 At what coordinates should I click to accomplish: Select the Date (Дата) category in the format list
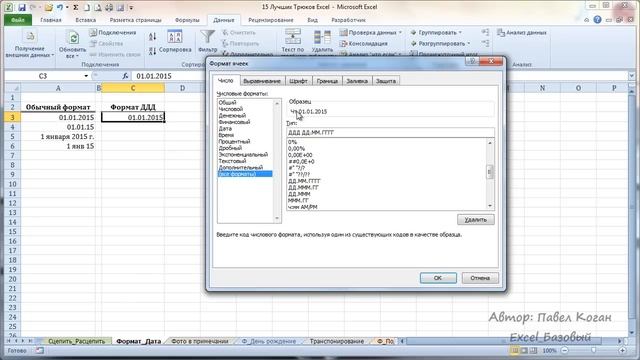(x=225, y=128)
